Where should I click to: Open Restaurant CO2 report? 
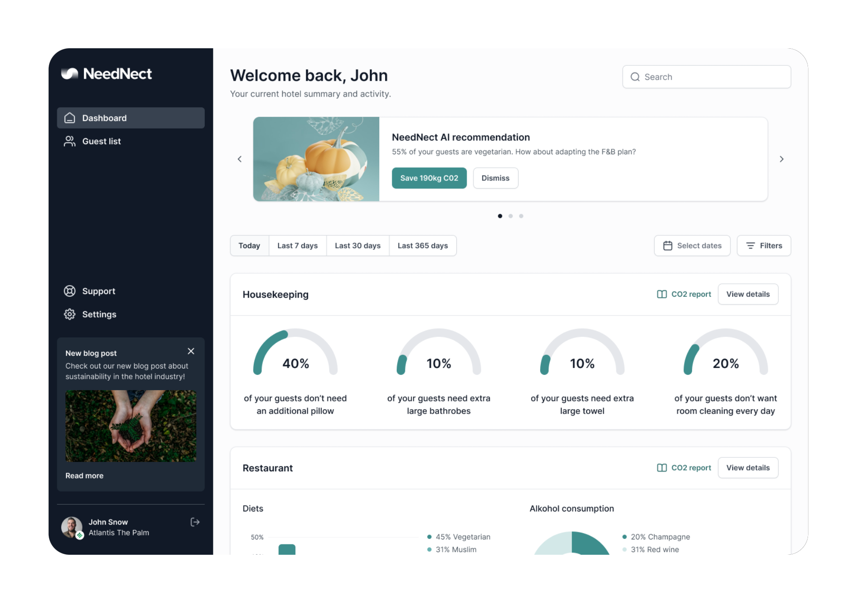[684, 468]
